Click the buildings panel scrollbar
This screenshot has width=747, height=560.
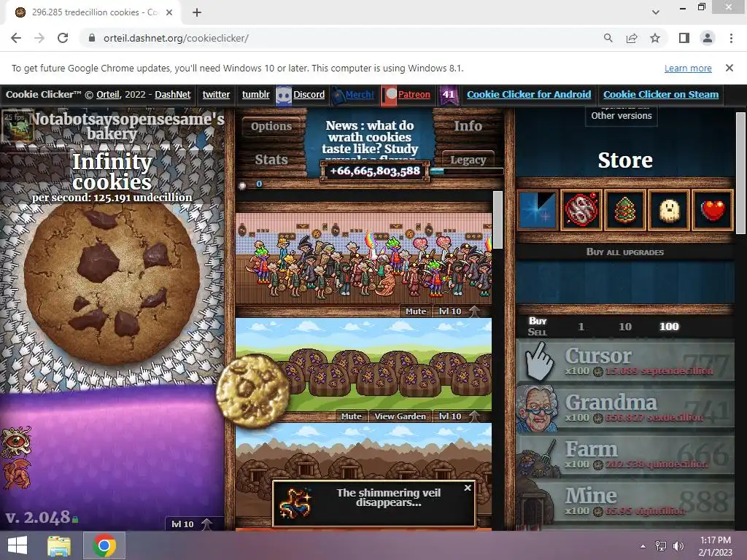tap(498, 220)
